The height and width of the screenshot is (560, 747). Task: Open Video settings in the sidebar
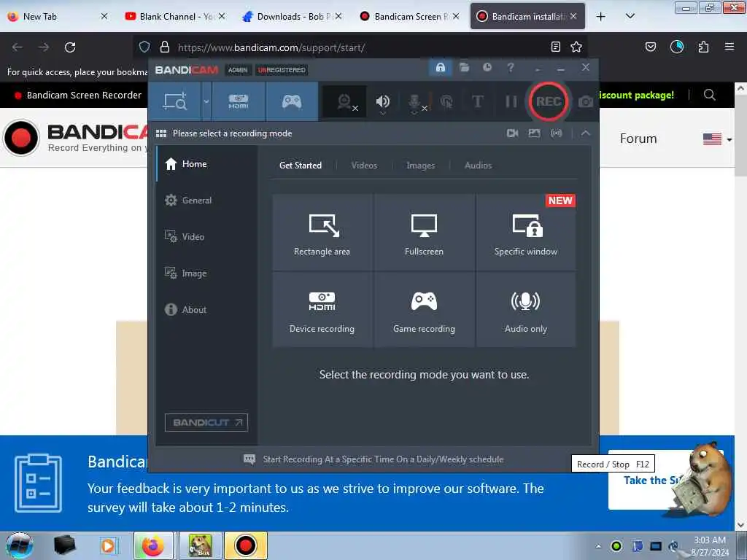(206, 237)
